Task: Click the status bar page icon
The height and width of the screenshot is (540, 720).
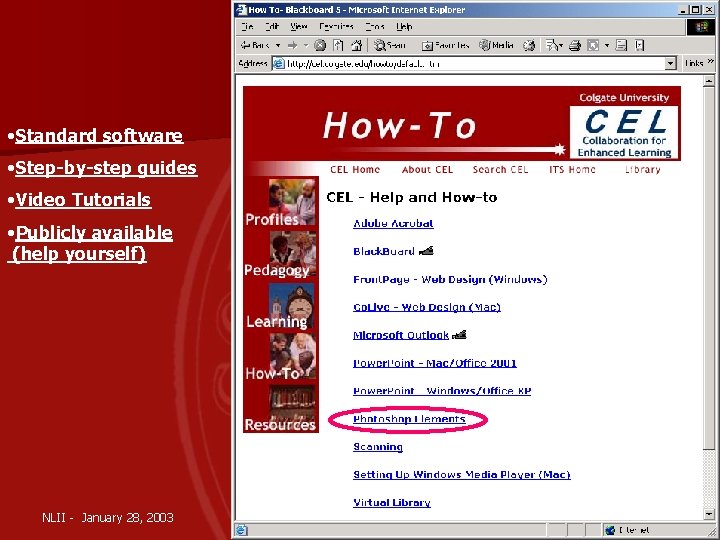Action: point(242,530)
